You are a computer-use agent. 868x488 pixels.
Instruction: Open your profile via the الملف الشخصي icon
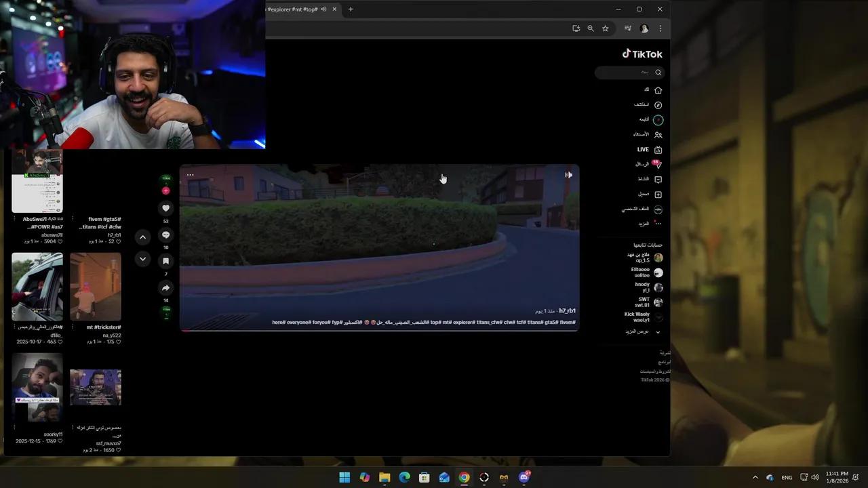(658, 209)
